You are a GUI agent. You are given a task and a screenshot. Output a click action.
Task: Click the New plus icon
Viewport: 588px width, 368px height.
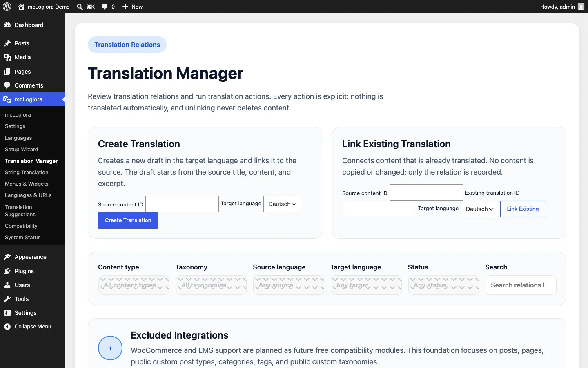click(125, 7)
